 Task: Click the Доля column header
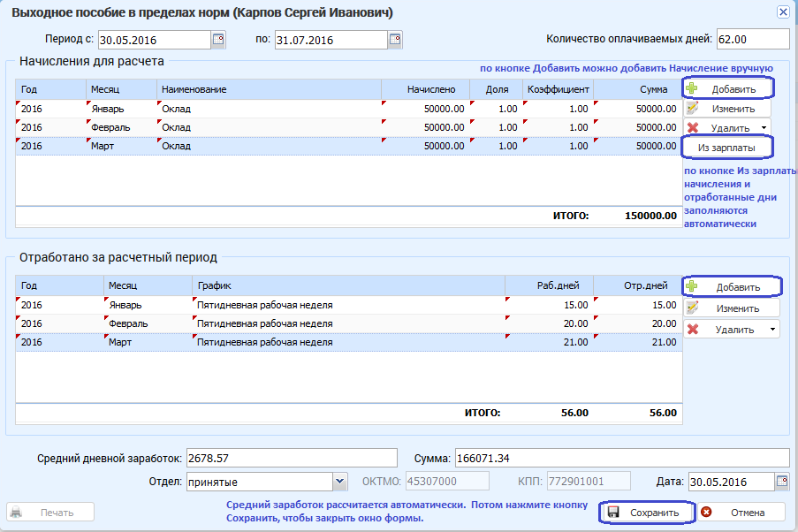(496, 89)
